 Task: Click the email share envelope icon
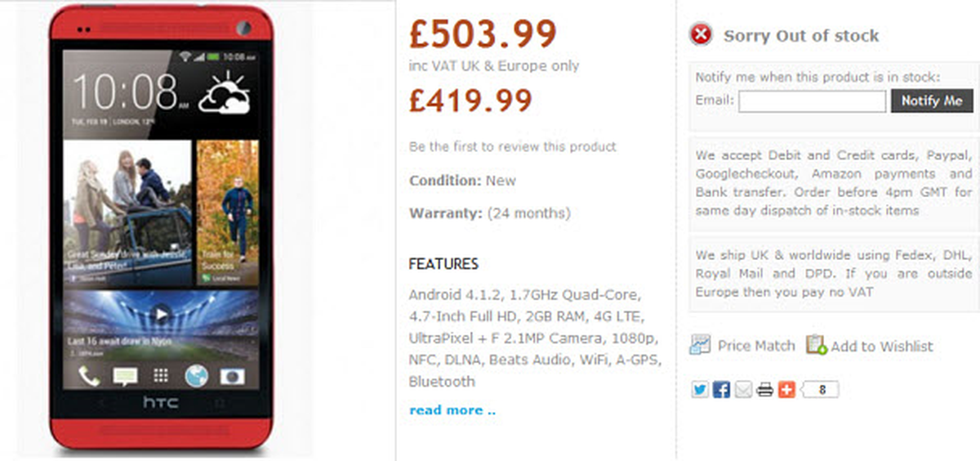742,390
